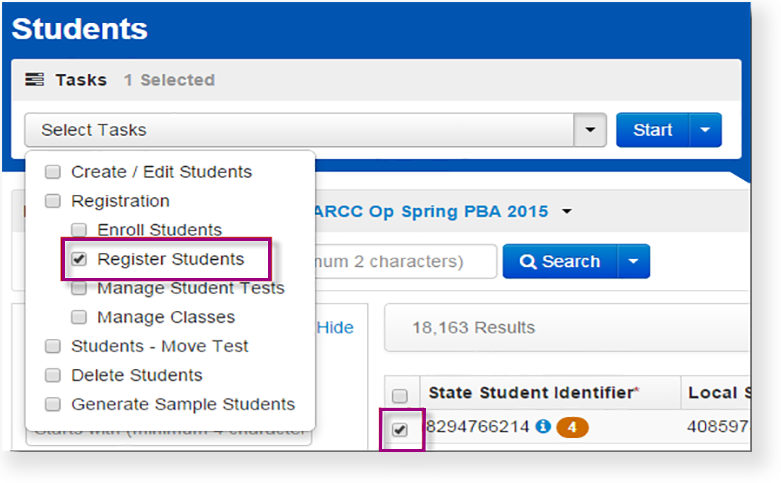Enable the Enroll Students checkbox
781x483 pixels.
click(x=80, y=230)
